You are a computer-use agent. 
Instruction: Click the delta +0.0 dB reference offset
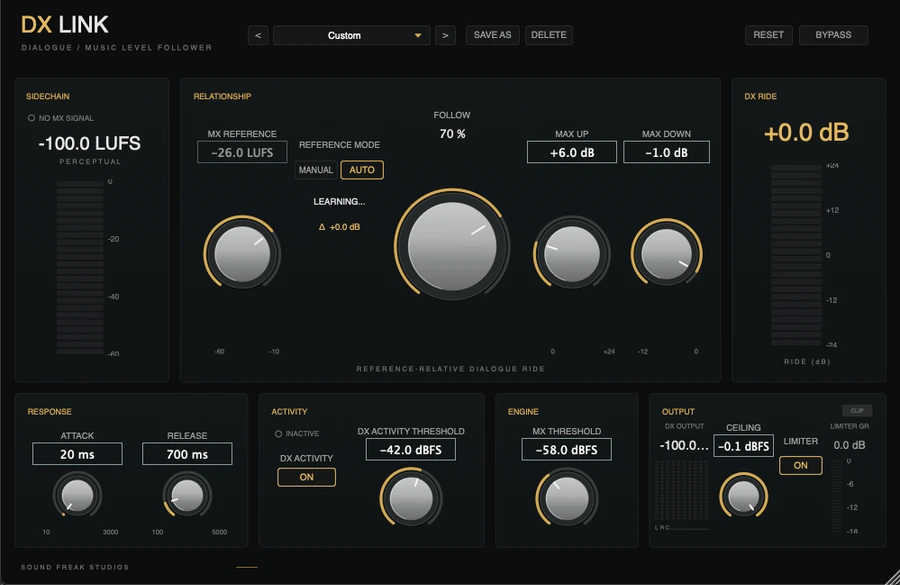click(339, 227)
